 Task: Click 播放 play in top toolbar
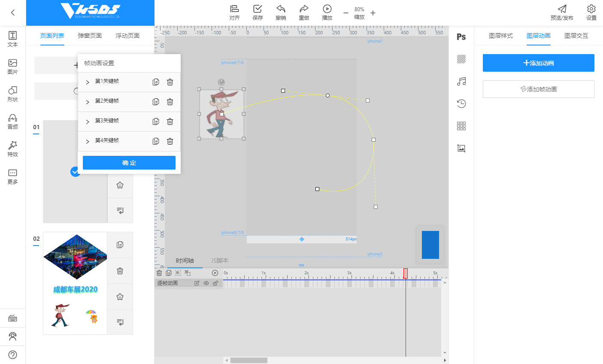click(327, 12)
